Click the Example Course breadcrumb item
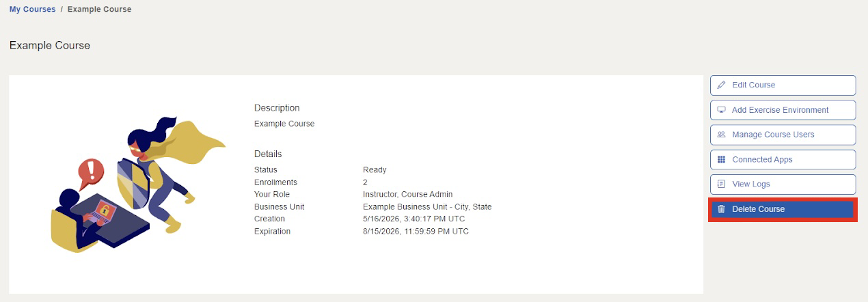Screen dimensions: 868x302 click(x=100, y=10)
